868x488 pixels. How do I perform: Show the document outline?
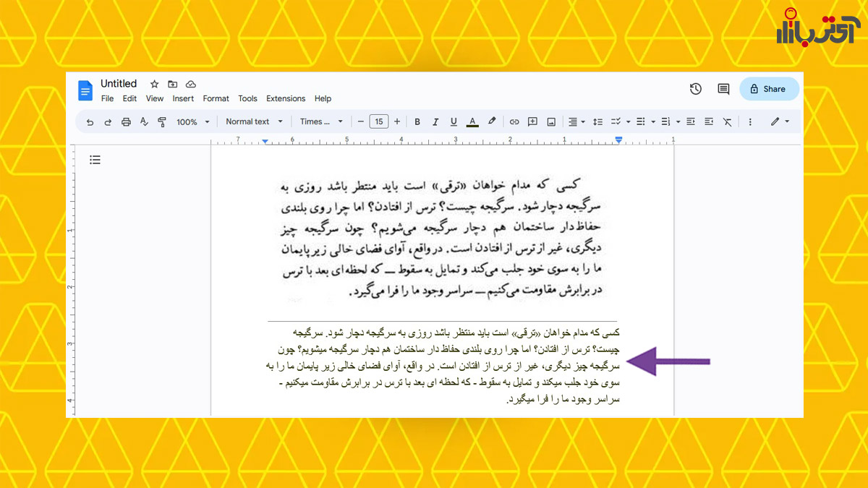click(x=95, y=160)
